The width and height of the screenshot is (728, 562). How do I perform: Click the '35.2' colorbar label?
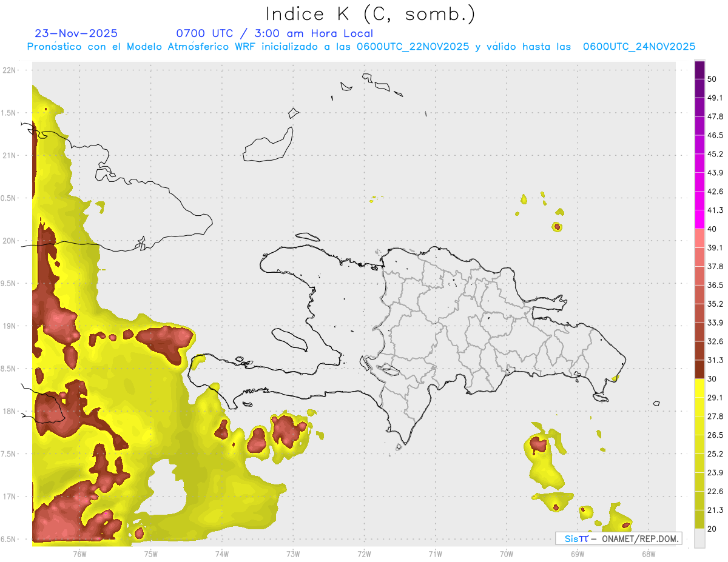click(715, 304)
